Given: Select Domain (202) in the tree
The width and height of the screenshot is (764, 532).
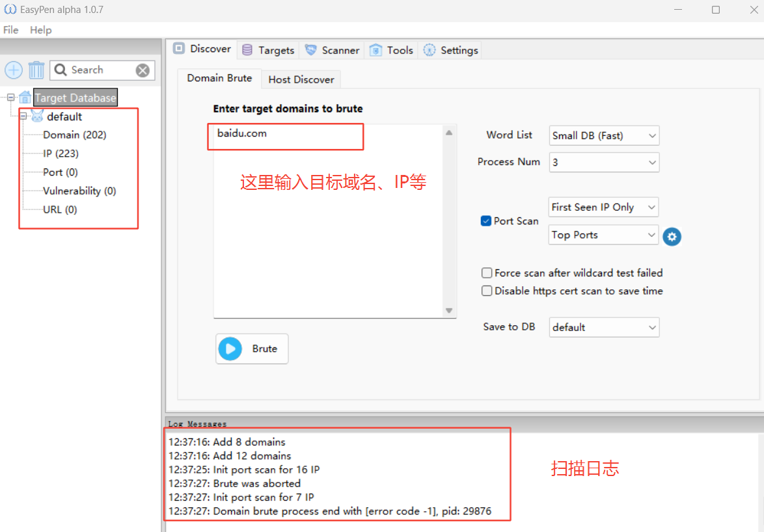Looking at the screenshot, I should tap(75, 135).
